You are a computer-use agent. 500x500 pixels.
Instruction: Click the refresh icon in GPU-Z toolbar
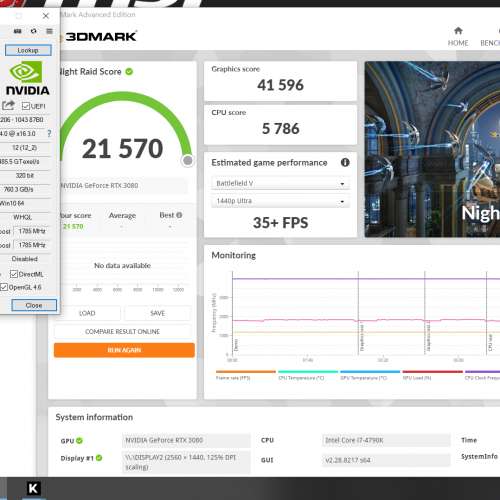tap(34, 31)
